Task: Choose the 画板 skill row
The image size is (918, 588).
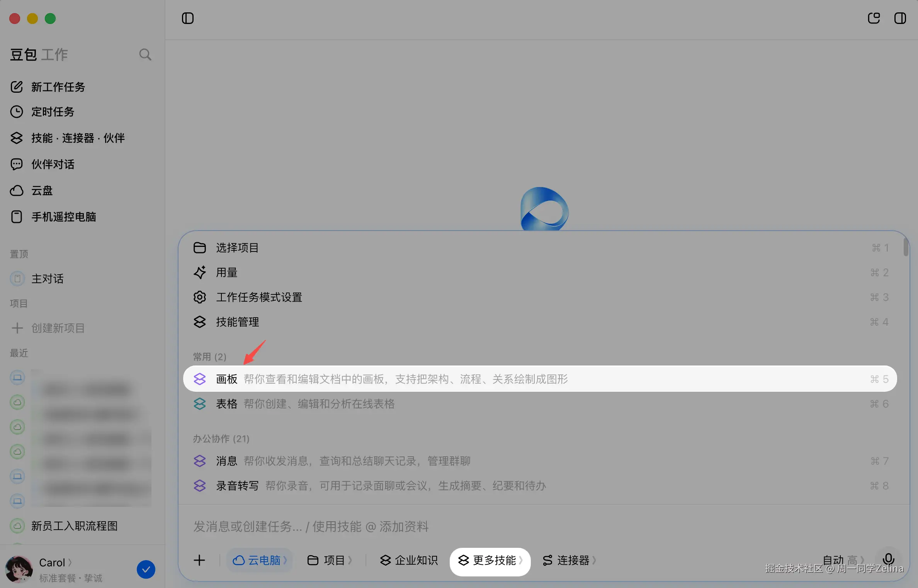Action: pos(540,379)
